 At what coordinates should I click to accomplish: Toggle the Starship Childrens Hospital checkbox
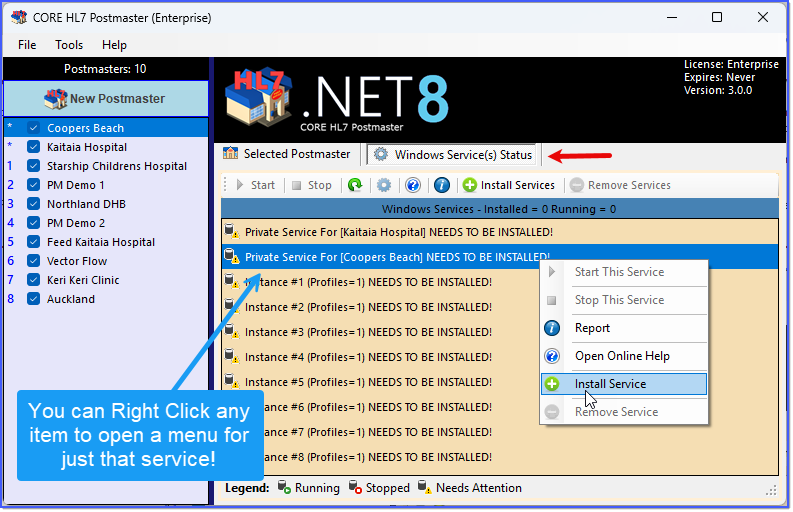tap(33, 166)
